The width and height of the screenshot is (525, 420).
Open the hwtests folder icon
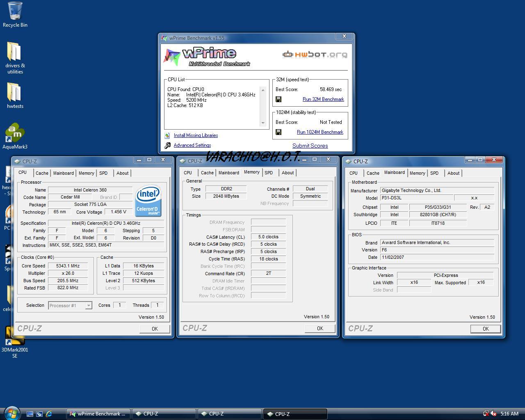click(x=14, y=92)
